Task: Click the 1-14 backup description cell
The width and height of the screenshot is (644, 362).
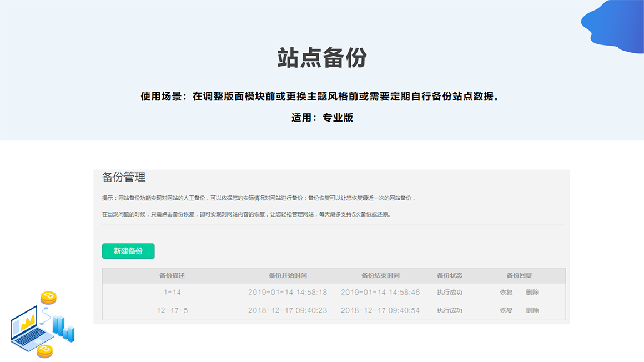Action: click(172, 293)
